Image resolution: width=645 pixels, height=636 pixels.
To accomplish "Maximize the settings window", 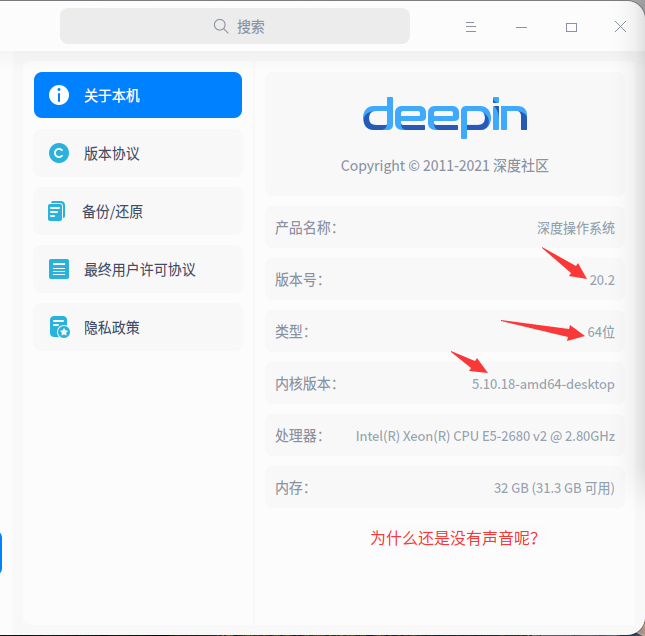I will point(571,27).
